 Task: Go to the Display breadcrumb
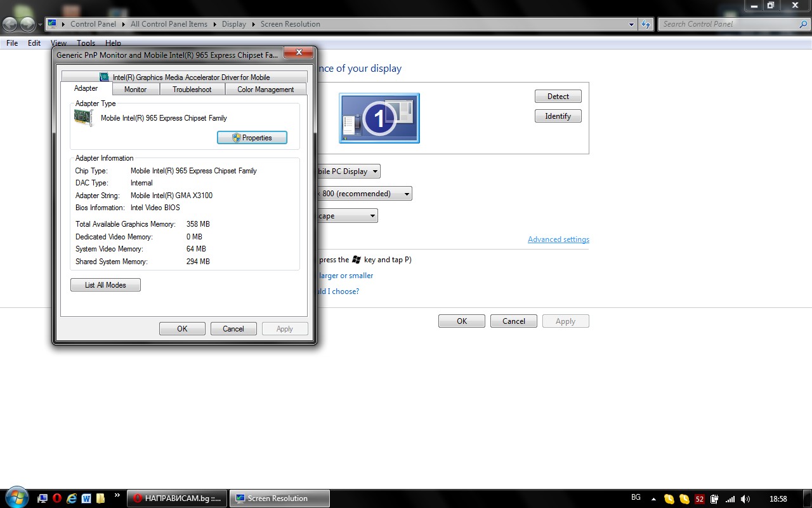[233, 24]
